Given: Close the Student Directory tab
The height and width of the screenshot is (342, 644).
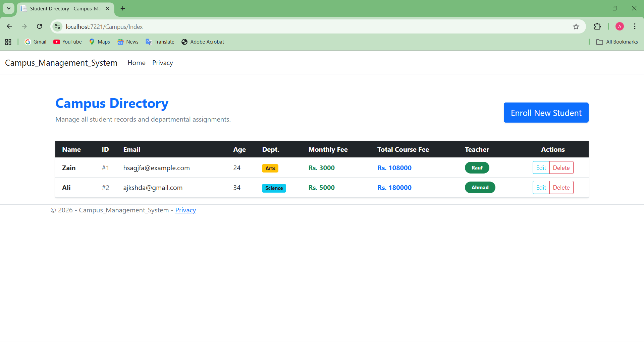Looking at the screenshot, I should pos(107,8).
